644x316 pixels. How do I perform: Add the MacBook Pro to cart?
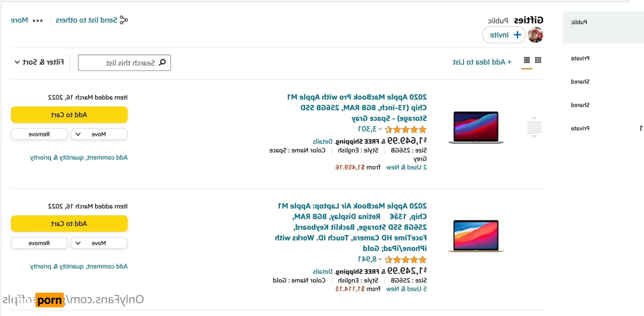tap(69, 115)
